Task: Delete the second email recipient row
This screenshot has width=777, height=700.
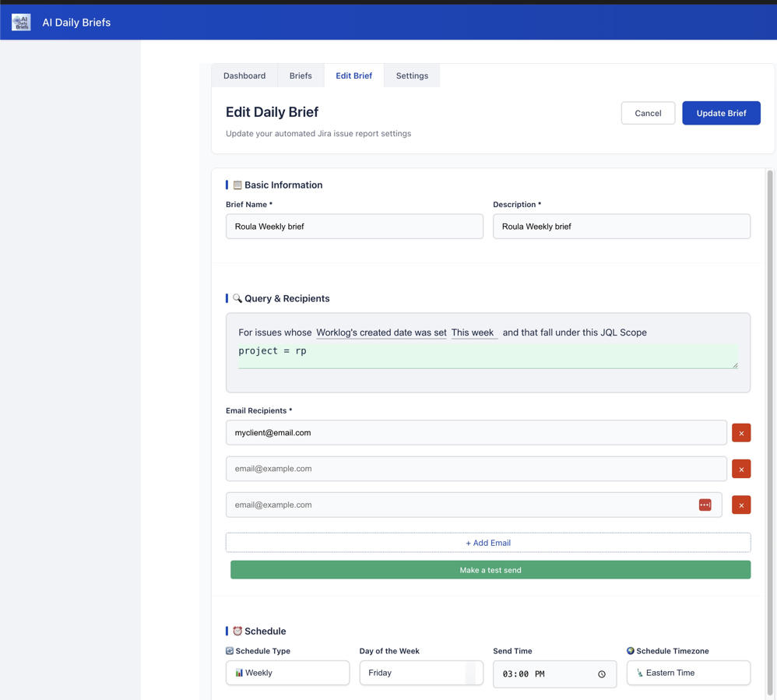Action: [x=740, y=469]
